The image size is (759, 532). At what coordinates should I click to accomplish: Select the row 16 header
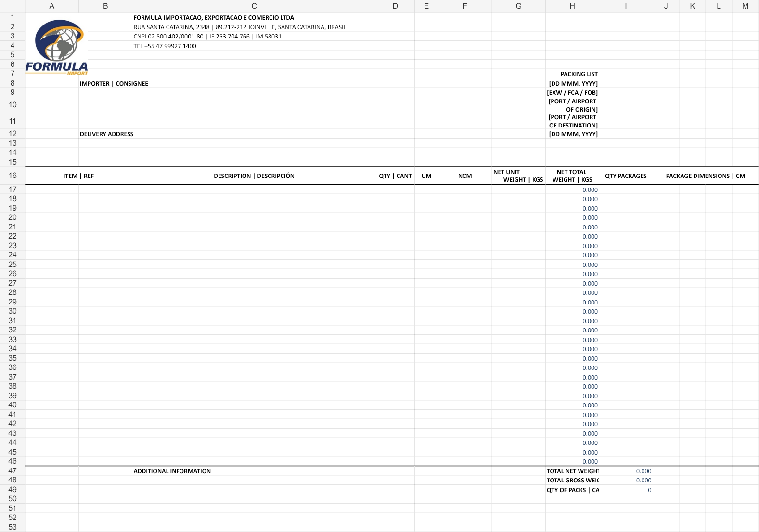13,176
